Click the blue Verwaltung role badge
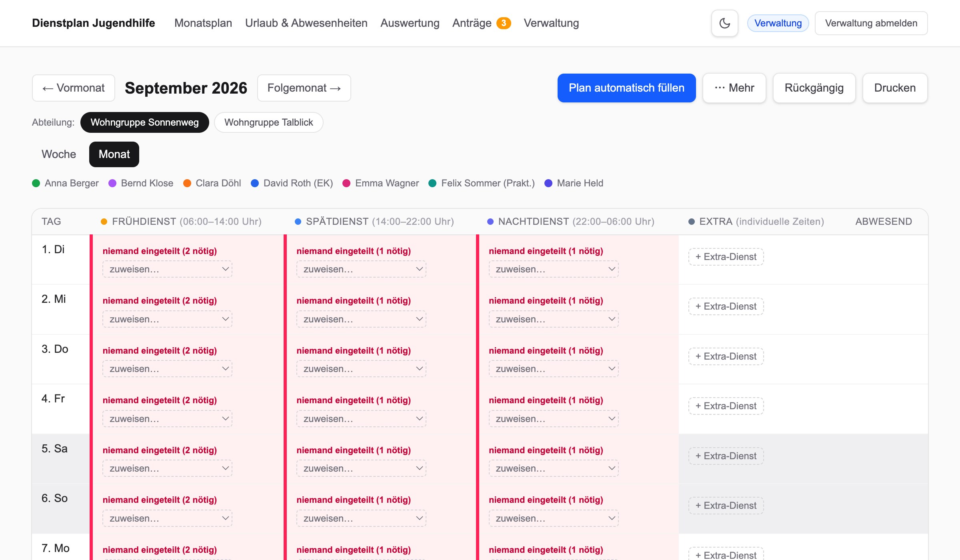960x560 pixels. coord(778,23)
